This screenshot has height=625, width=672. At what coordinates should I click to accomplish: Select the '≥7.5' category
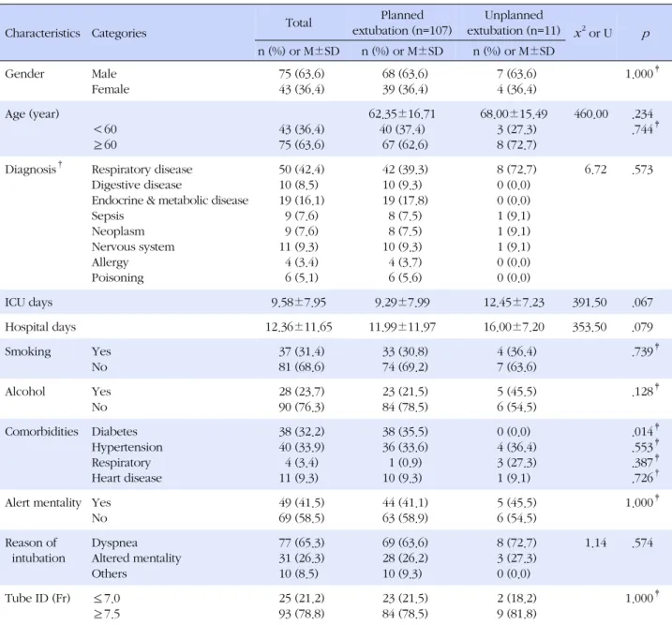pyautogui.click(x=107, y=614)
